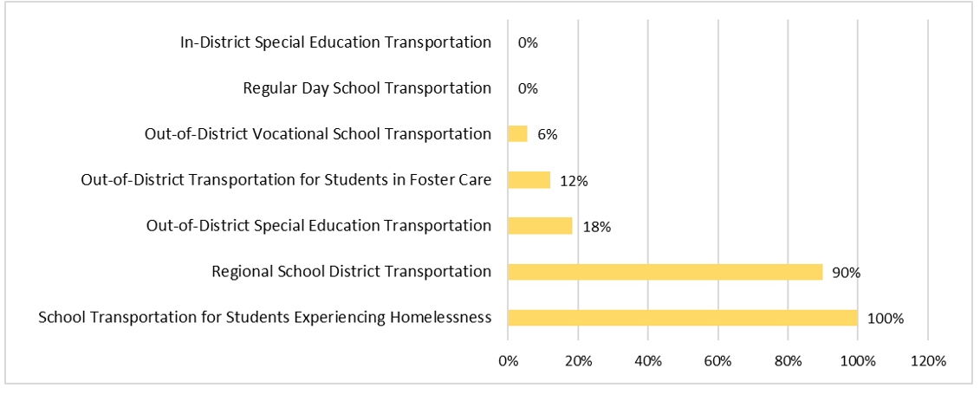Click the 0% data label for Regular Day School
Image resolution: width=980 pixels, height=394 pixels.
(x=528, y=88)
